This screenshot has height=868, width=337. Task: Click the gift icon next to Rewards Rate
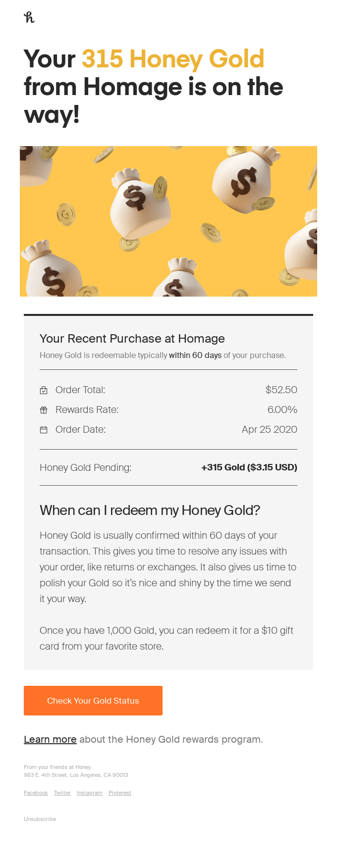(x=44, y=409)
